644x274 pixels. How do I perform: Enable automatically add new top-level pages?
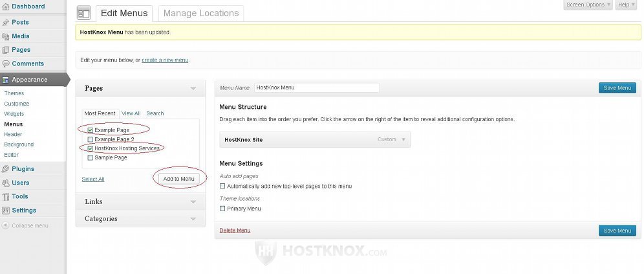pyautogui.click(x=222, y=186)
